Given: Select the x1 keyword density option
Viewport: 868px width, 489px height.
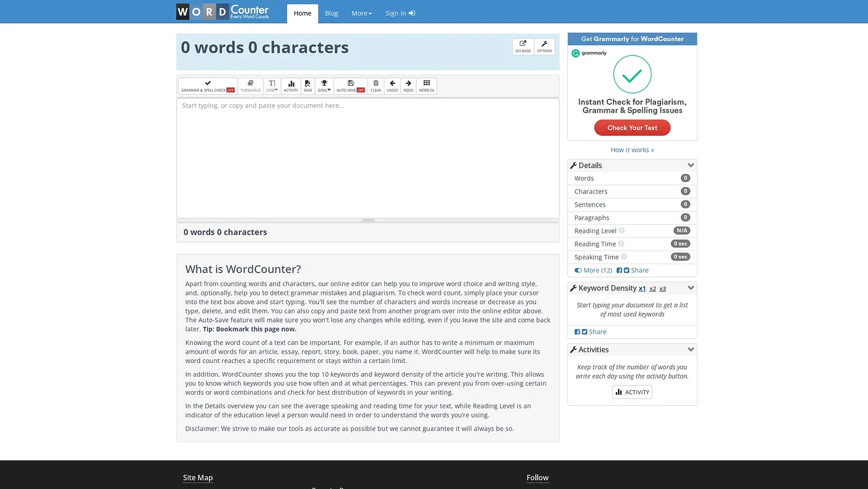Looking at the screenshot, I should (x=642, y=289).
